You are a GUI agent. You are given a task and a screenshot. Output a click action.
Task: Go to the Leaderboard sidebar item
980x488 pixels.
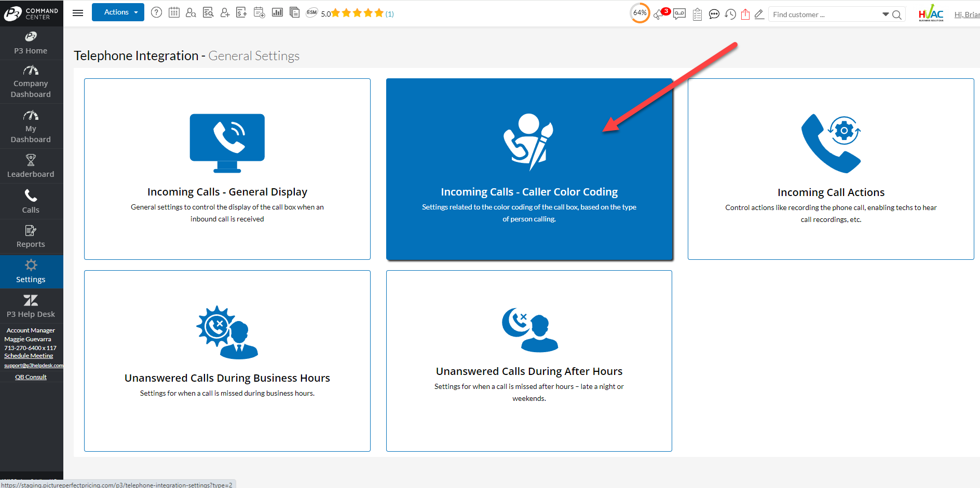(31, 166)
